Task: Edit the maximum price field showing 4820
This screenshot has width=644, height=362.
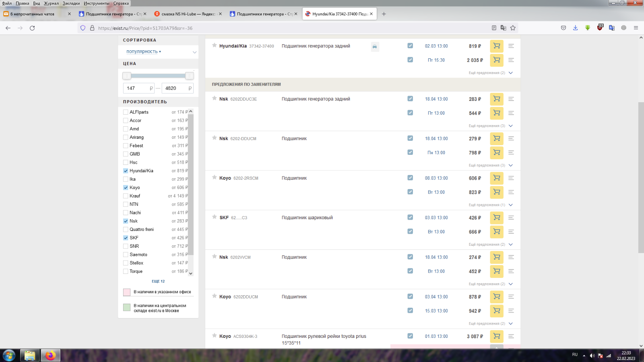Action: (178, 88)
